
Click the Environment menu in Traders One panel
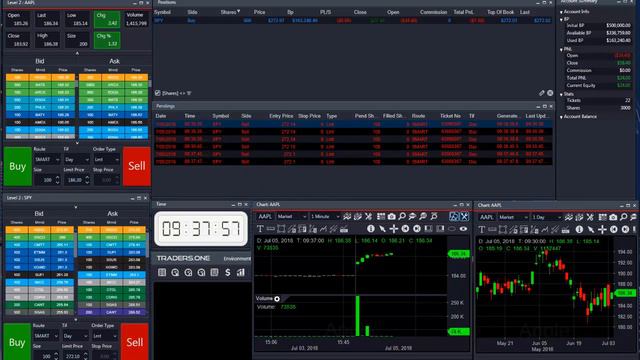[x=237, y=259]
